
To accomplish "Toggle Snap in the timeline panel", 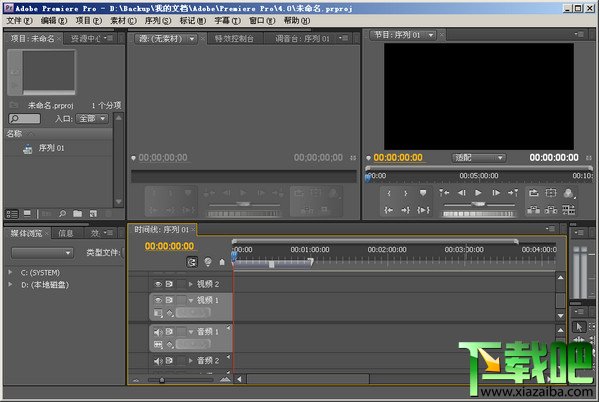I will [x=192, y=262].
